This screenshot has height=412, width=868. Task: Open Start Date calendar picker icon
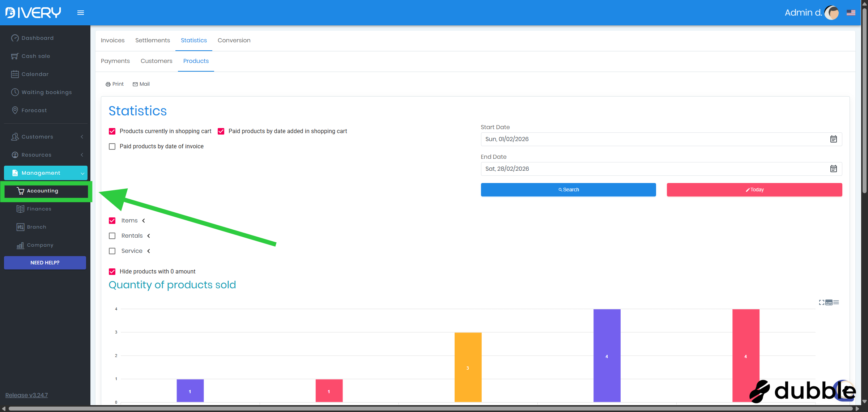click(833, 139)
